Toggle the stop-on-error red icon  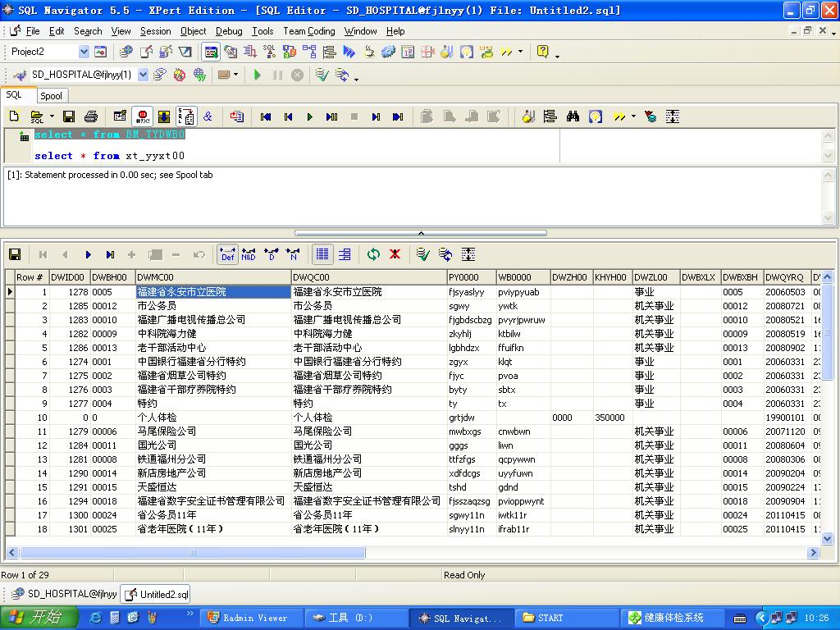143,116
